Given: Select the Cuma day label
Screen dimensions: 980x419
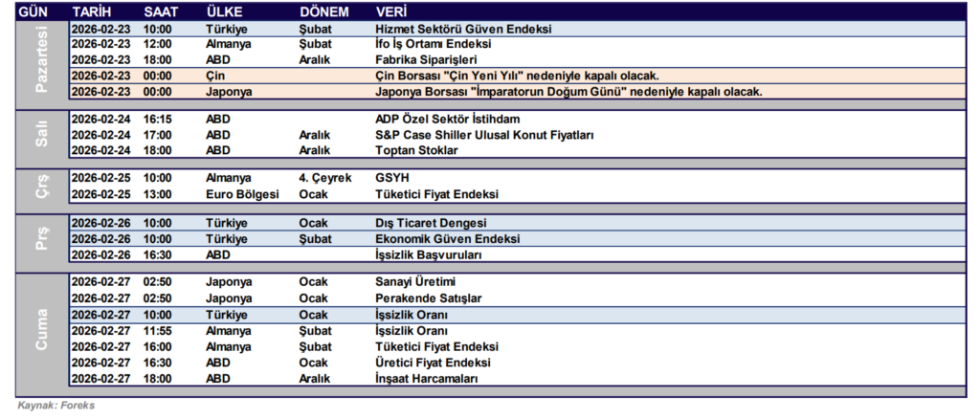Looking at the screenshot, I should tap(43, 330).
